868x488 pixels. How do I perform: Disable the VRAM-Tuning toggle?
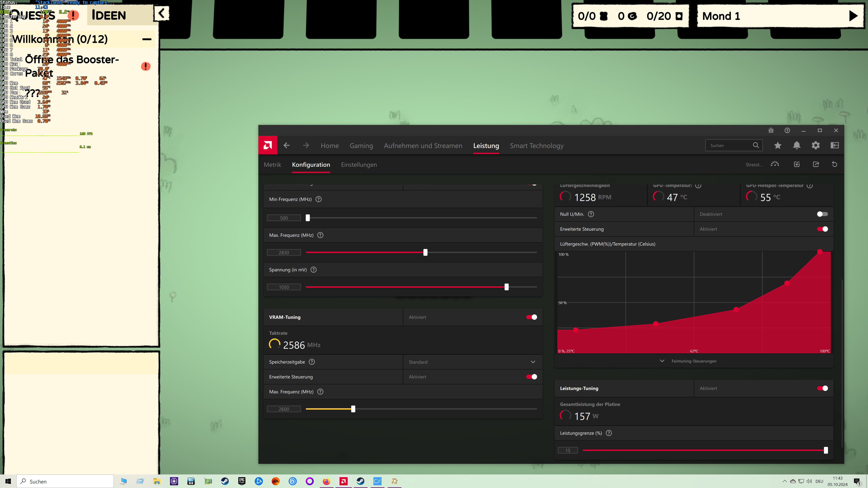tap(531, 317)
